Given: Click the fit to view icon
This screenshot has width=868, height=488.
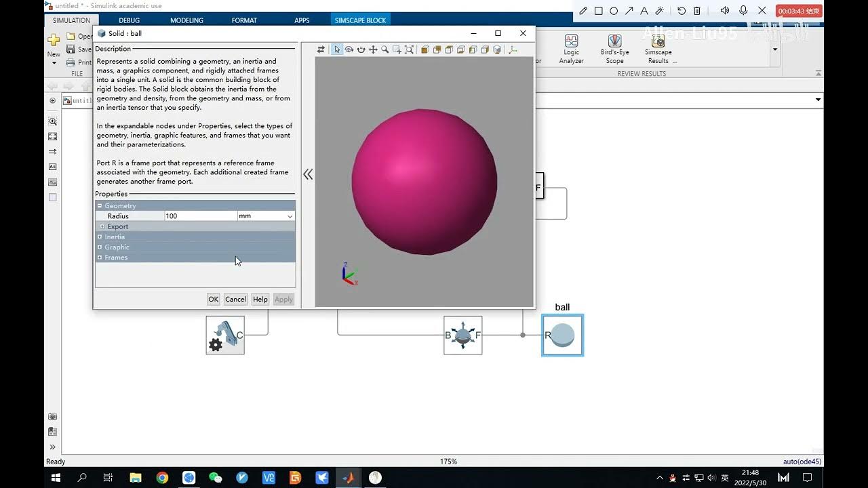Looking at the screenshot, I should pyautogui.click(x=409, y=49).
